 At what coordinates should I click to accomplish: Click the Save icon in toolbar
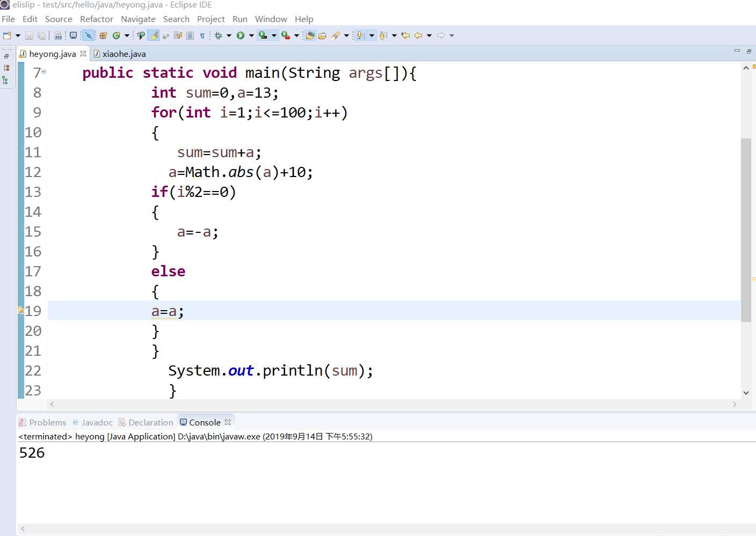pyautogui.click(x=29, y=35)
